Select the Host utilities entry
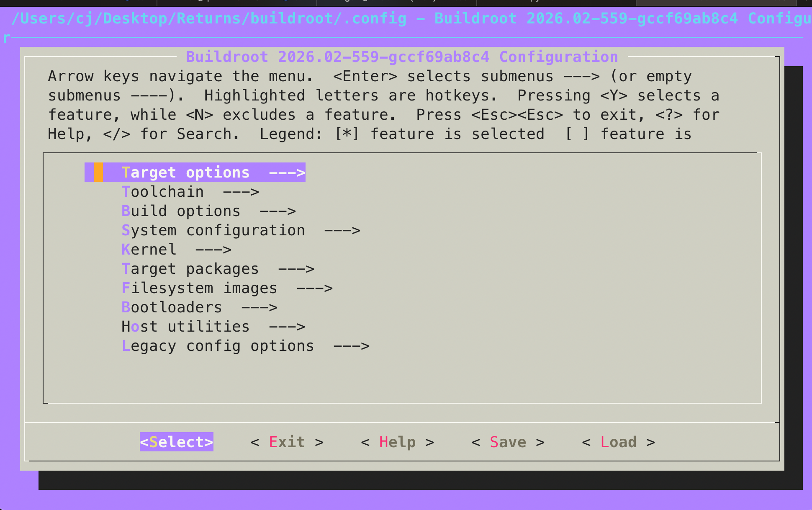 coord(213,327)
